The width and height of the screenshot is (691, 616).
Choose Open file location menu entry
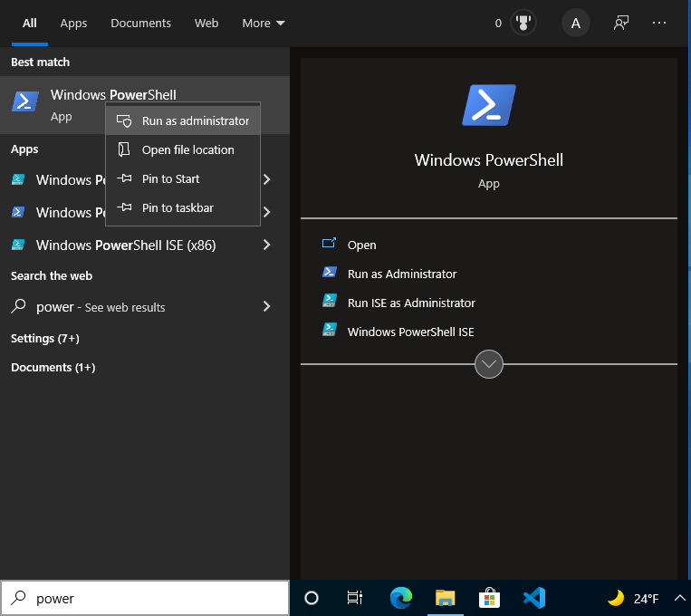(x=183, y=149)
